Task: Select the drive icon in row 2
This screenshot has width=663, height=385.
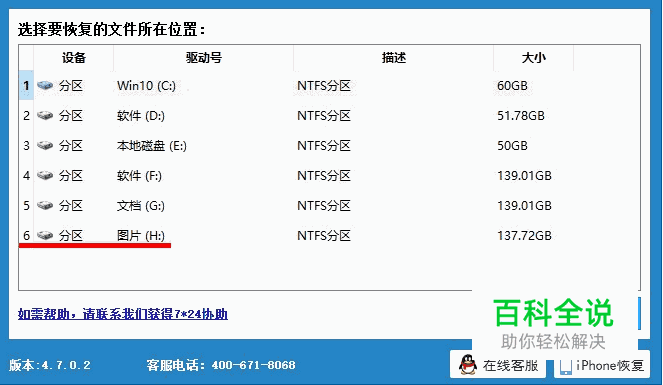Action: pyautogui.click(x=45, y=116)
